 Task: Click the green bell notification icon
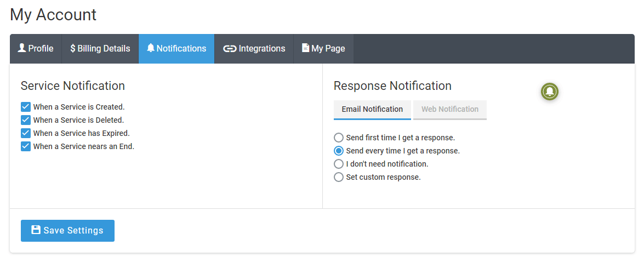[550, 91]
